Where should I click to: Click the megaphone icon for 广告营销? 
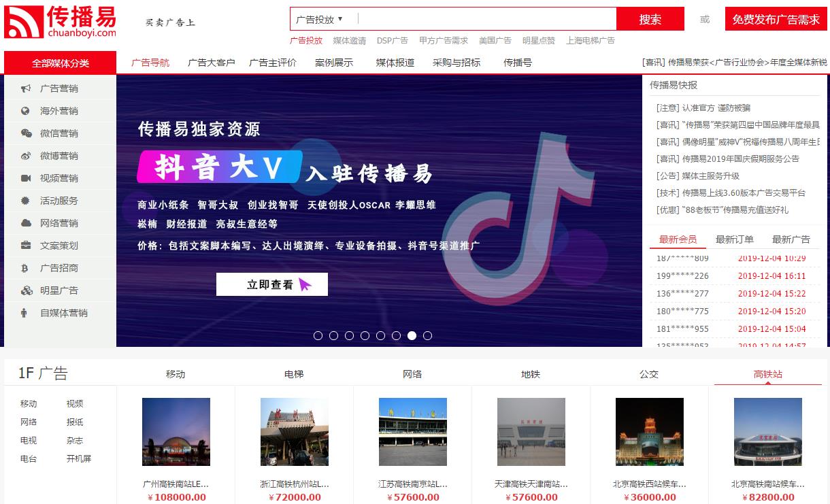point(26,88)
